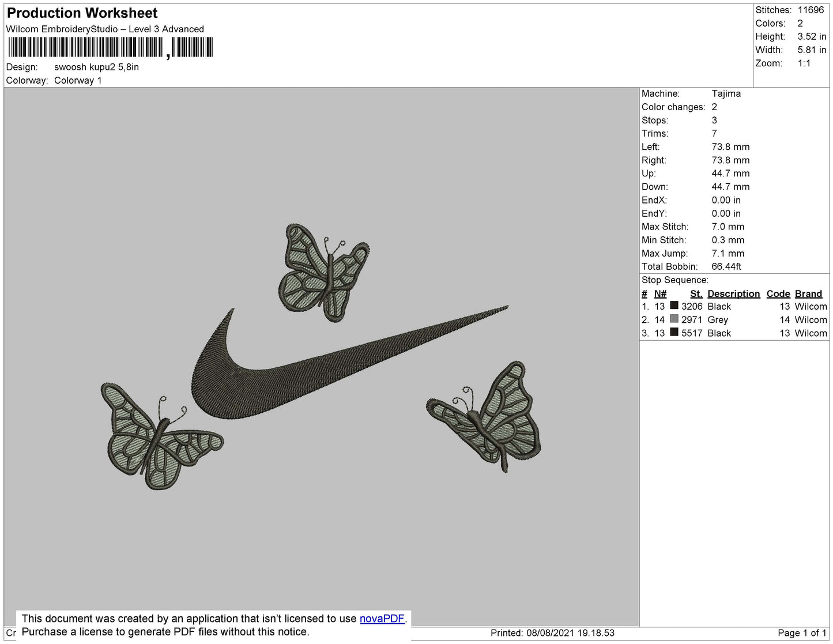The height and width of the screenshot is (644, 833).
Task: Click the Up value 44.7 mm
Action: pyautogui.click(x=730, y=173)
